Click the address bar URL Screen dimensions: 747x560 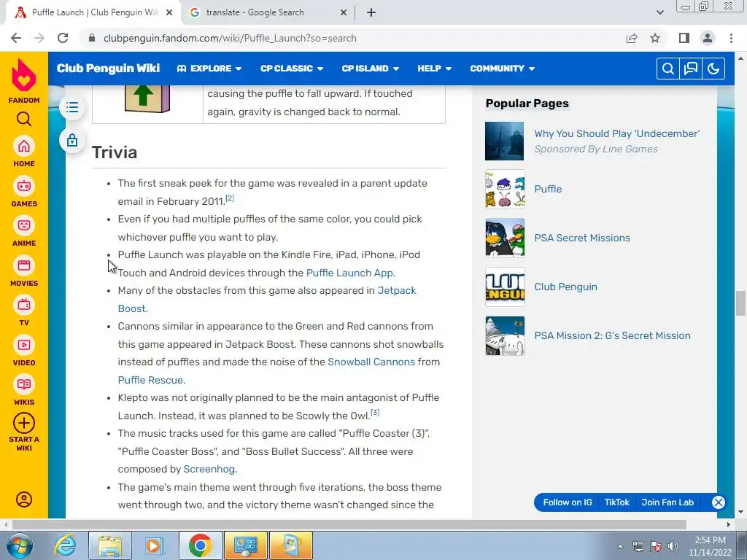[230, 38]
